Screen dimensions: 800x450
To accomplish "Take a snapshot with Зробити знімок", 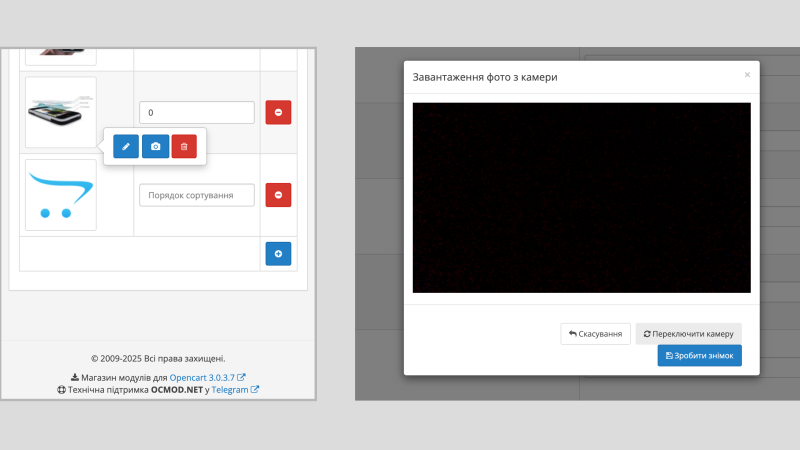I will coord(699,356).
